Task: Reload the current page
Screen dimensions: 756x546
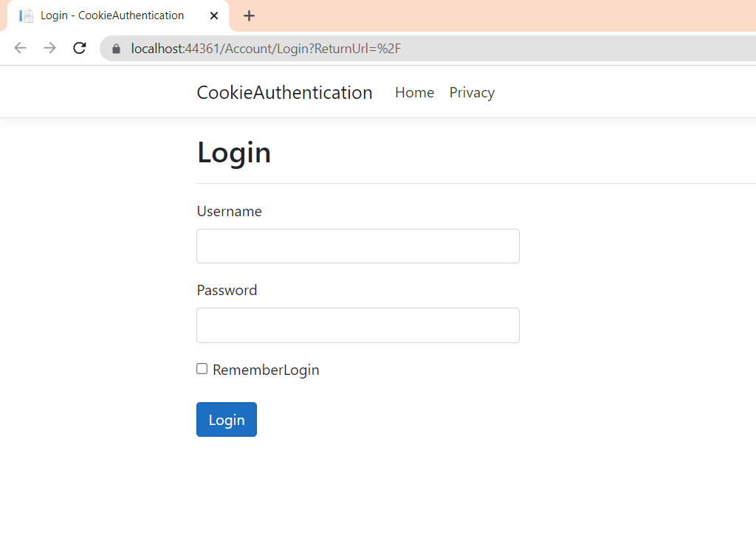Action: [79, 49]
